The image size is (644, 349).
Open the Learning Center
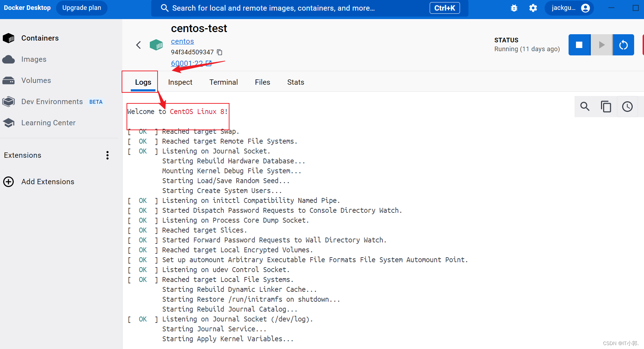(48, 123)
